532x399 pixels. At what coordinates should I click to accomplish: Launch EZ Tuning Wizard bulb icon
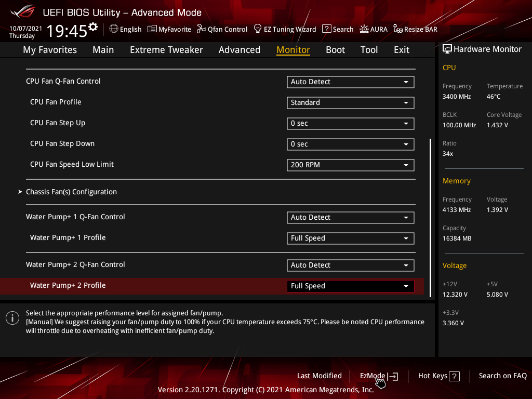pos(258,29)
